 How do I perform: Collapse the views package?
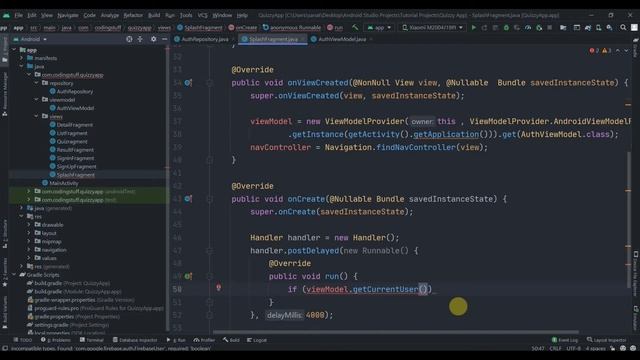point(36,116)
